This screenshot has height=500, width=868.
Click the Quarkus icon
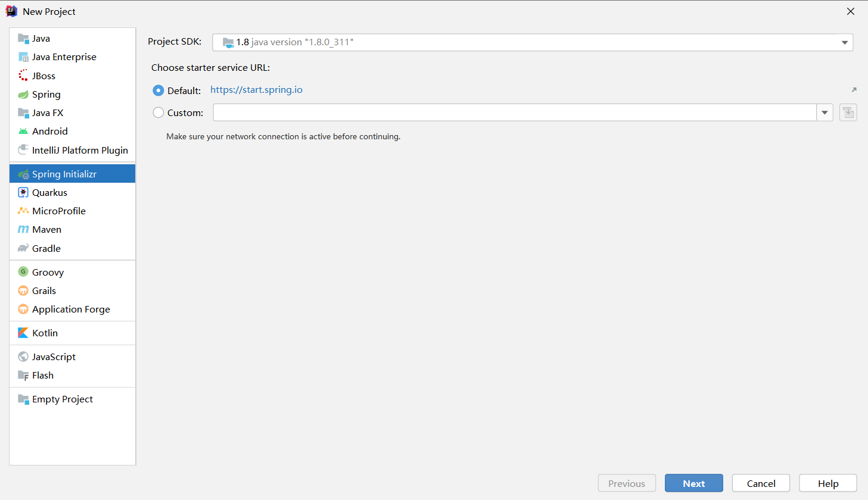[23, 193]
